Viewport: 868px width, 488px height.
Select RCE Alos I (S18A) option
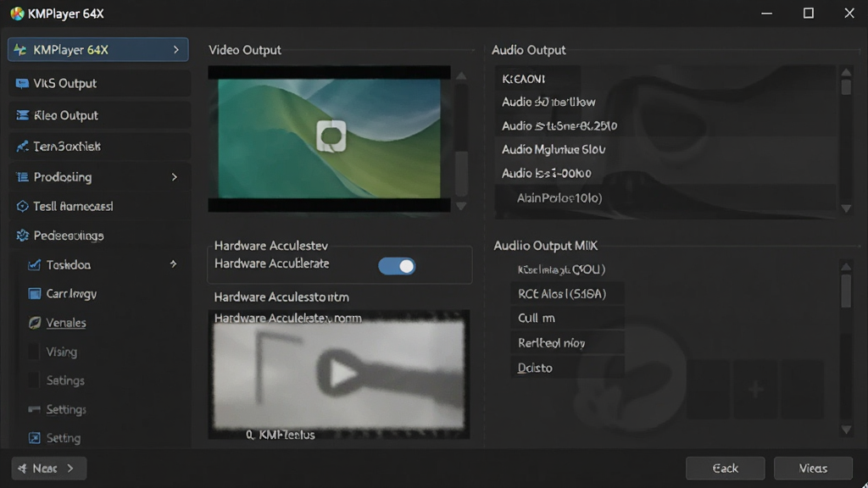[x=567, y=294]
